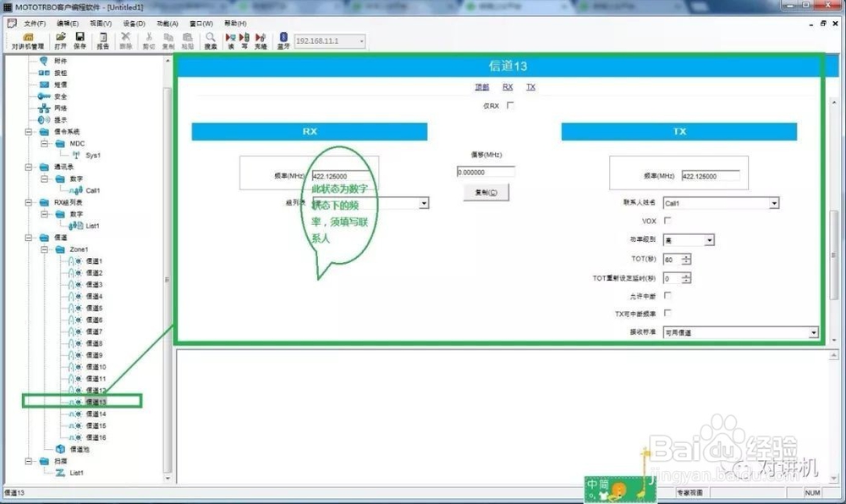This screenshot has height=504, width=846.
Task: Open the 功率级别 dropdown
Action: tap(710, 240)
